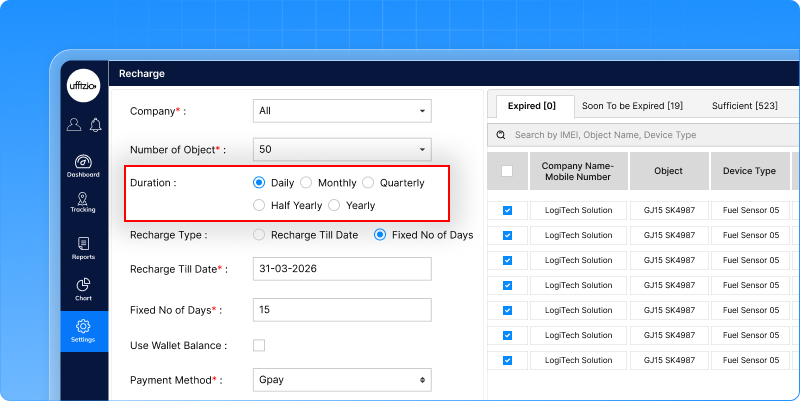Select the Half Yearly duration option
800x401 pixels.
coord(259,205)
